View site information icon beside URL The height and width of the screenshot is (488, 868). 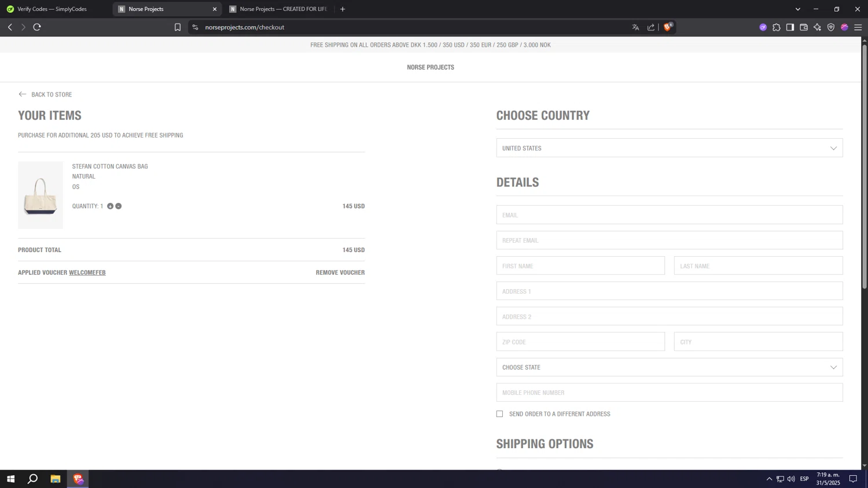pyautogui.click(x=196, y=27)
